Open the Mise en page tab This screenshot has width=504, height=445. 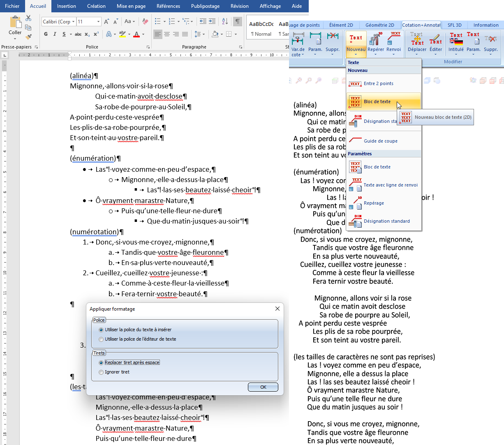click(131, 6)
